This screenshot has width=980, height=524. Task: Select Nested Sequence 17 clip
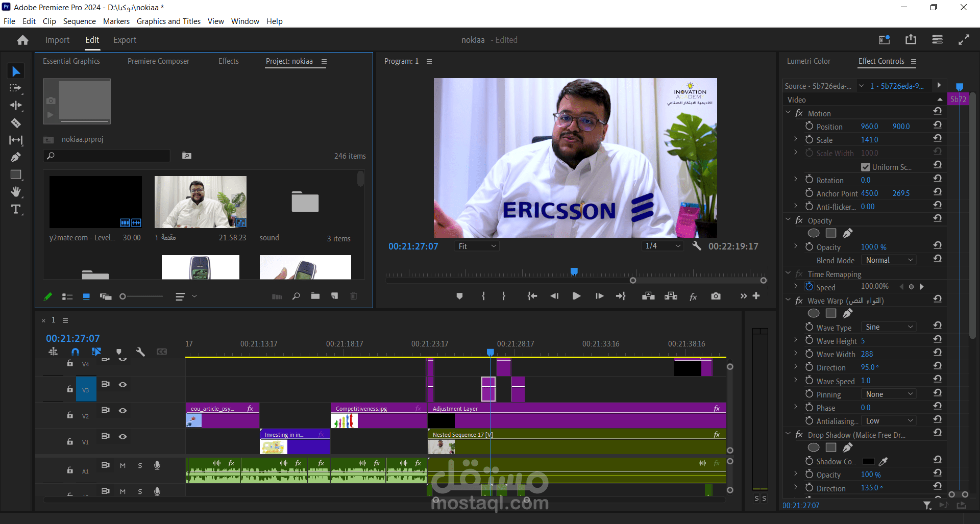coord(577,441)
